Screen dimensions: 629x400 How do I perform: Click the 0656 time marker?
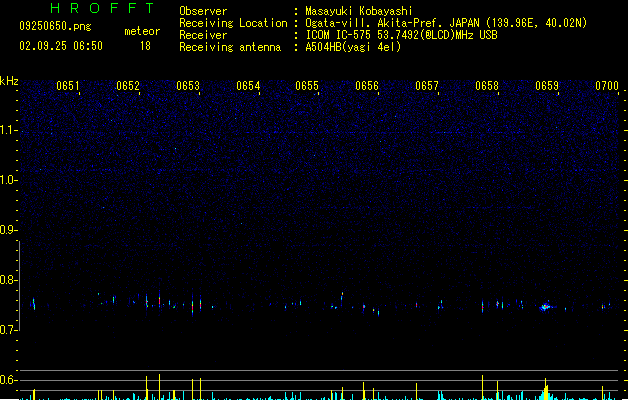click(367, 86)
